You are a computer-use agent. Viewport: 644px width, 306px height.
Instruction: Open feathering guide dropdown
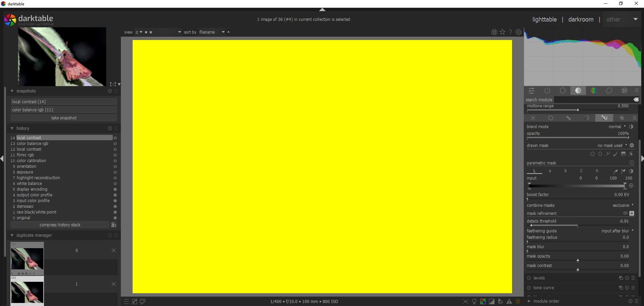click(617, 231)
